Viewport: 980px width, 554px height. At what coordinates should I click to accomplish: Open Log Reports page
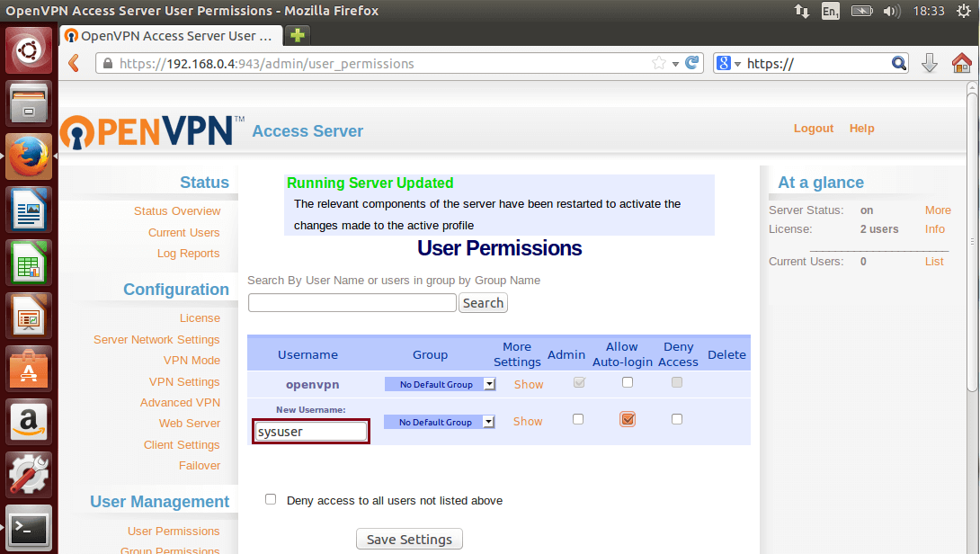coord(188,254)
